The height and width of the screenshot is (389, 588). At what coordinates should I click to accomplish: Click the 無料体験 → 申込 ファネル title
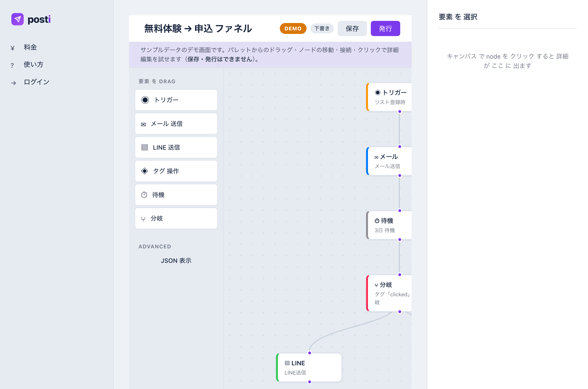(x=198, y=28)
